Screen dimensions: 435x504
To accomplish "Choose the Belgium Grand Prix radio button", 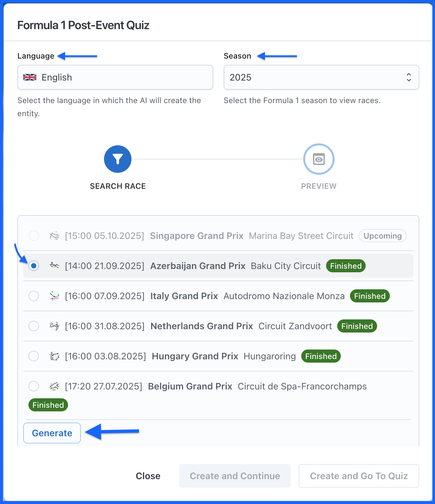I will coord(34,386).
